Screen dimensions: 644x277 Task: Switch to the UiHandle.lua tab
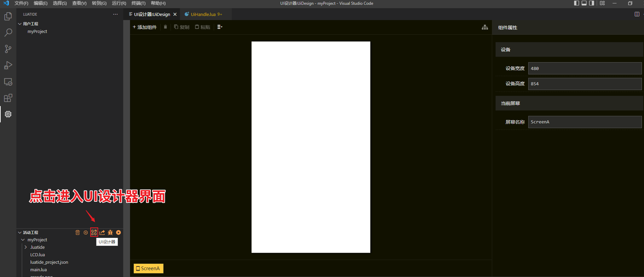pyautogui.click(x=203, y=14)
